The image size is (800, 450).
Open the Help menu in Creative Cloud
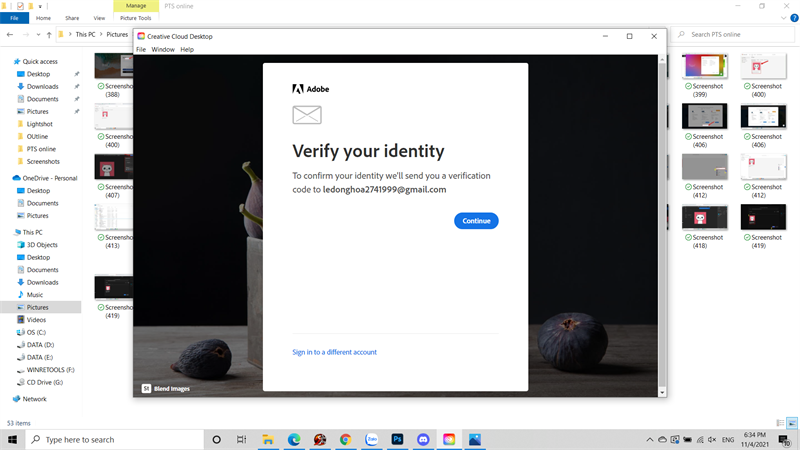(187, 49)
